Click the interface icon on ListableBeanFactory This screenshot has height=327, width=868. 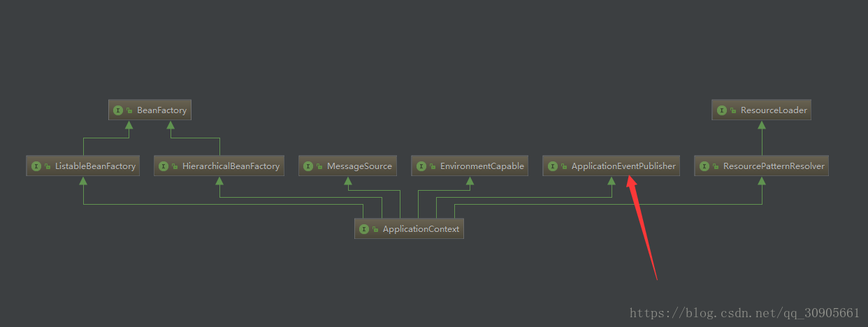[x=36, y=166]
